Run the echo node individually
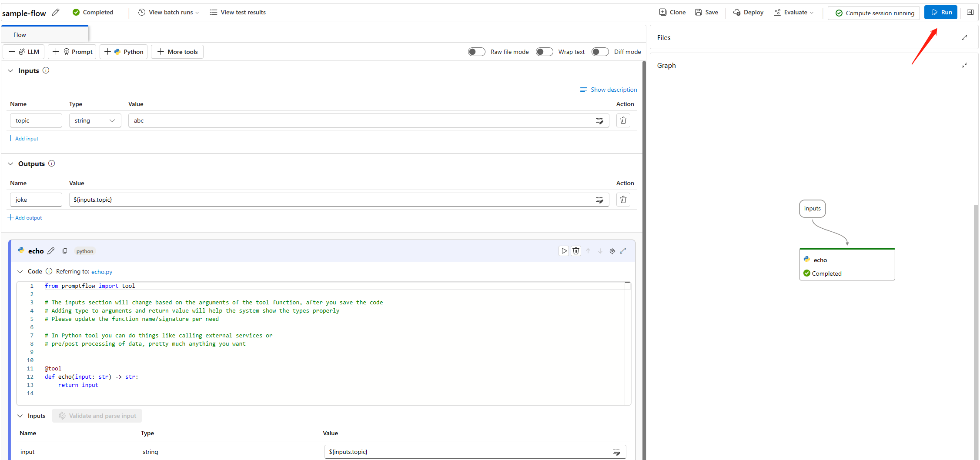 [564, 251]
